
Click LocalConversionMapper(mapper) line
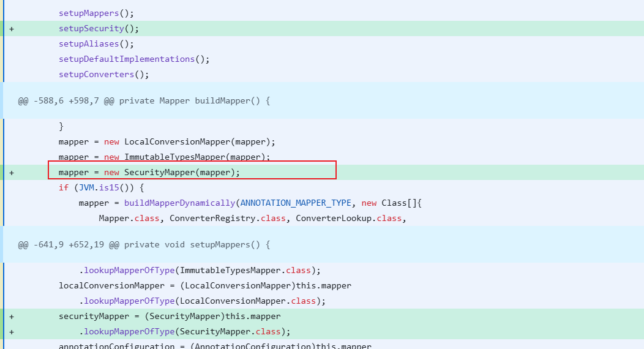point(167,141)
